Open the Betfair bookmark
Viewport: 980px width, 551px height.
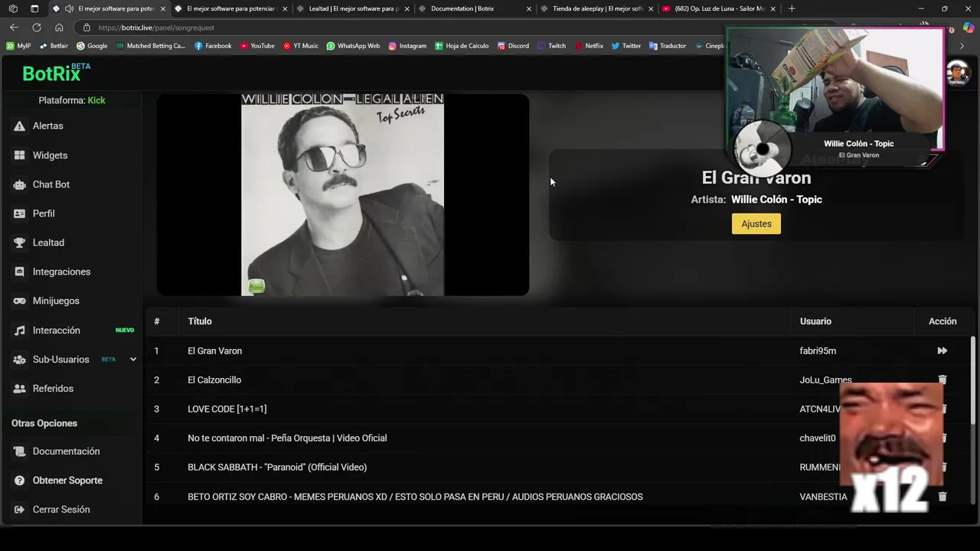click(x=54, y=46)
